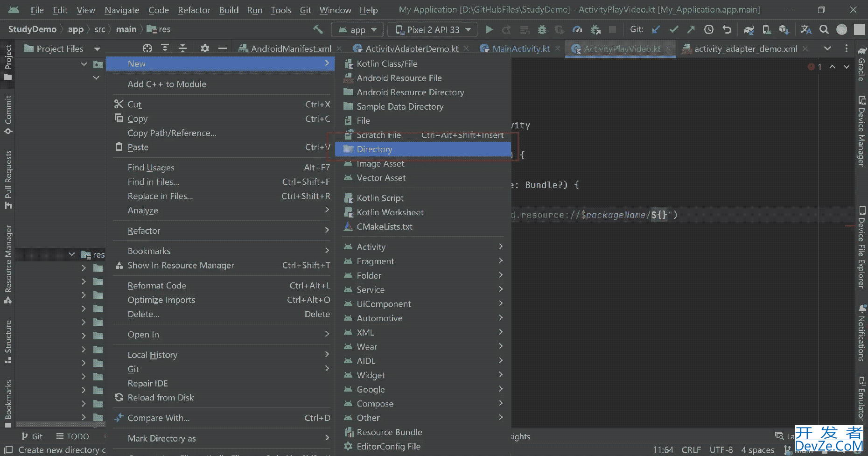The image size is (868, 456).
Task: Open the Refactor menu in menu bar
Action: point(194,10)
